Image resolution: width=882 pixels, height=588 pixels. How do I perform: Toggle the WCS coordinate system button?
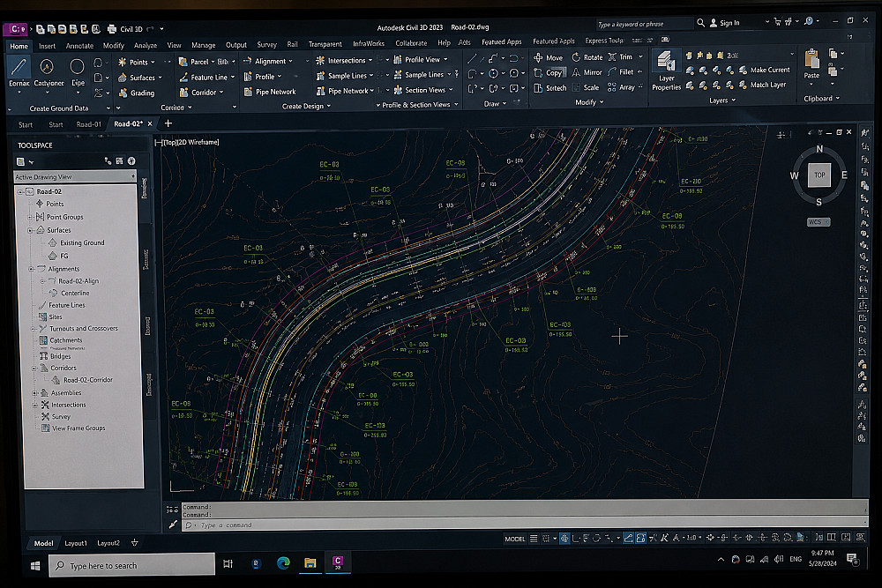[x=818, y=222]
